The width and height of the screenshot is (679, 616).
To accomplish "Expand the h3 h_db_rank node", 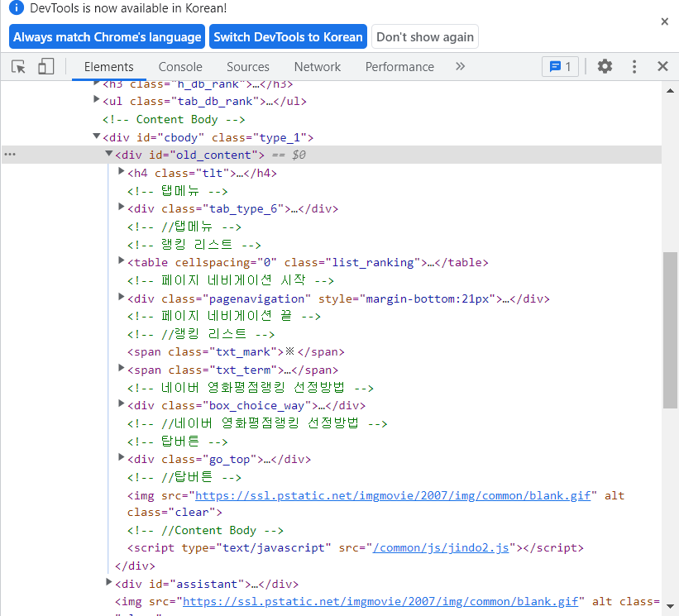I will [x=97, y=84].
